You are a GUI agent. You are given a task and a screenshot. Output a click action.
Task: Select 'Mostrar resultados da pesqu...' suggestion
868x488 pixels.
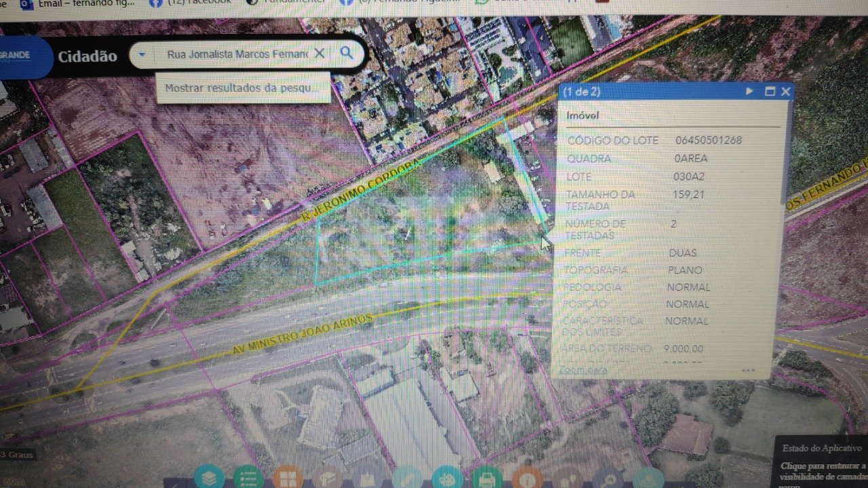tap(242, 88)
